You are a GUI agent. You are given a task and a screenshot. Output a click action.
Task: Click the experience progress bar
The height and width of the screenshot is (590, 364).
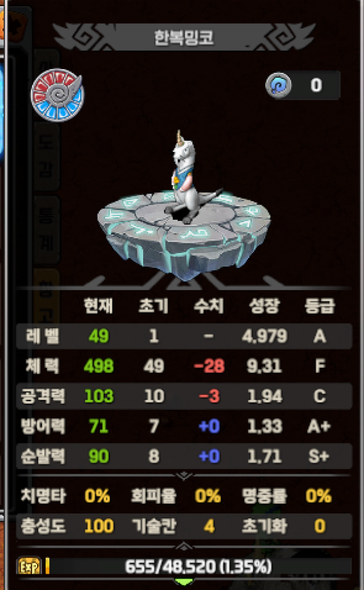tap(198, 566)
